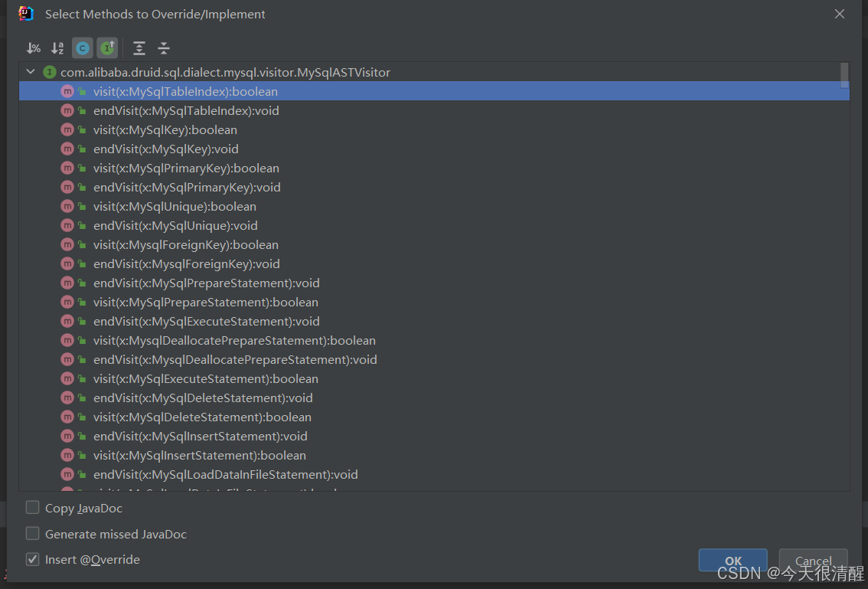Sort methods alphabetically
Screen dimensions: 868x589
pyautogui.click(x=57, y=47)
